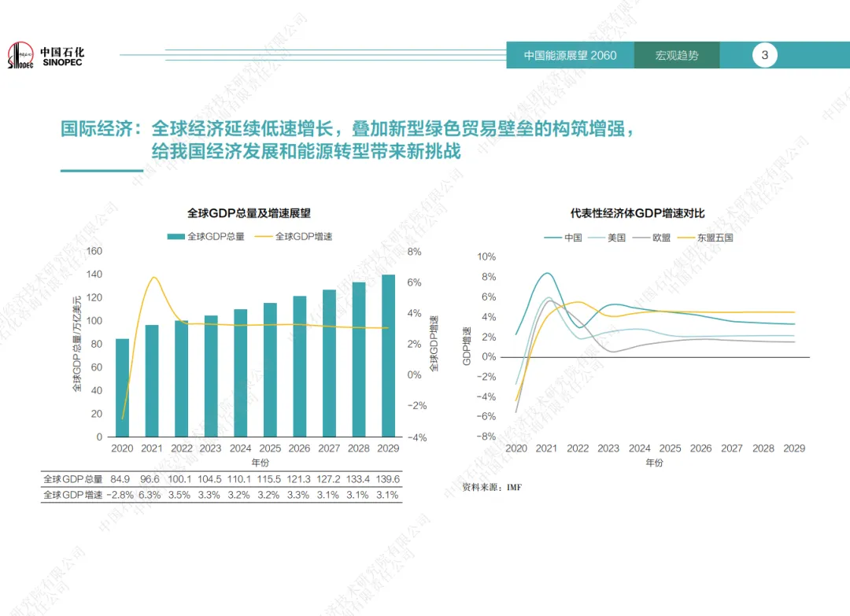The height and width of the screenshot is (616, 850).
Task: Click the 全球GDP增速 table row header
Action: point(72,495)
